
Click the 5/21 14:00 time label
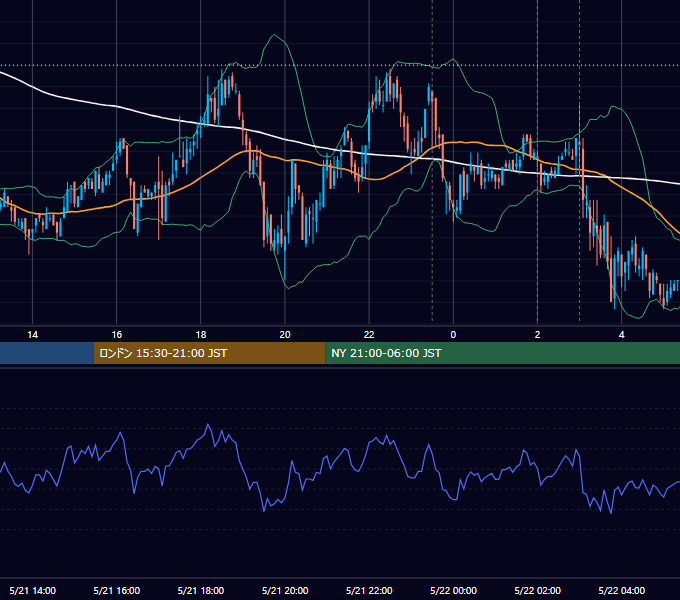33,590
